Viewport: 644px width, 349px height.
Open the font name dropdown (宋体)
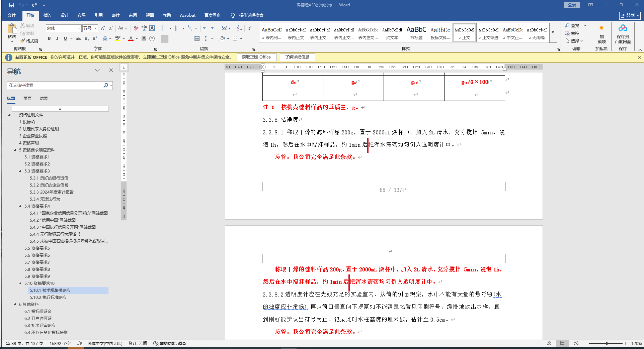79,28
